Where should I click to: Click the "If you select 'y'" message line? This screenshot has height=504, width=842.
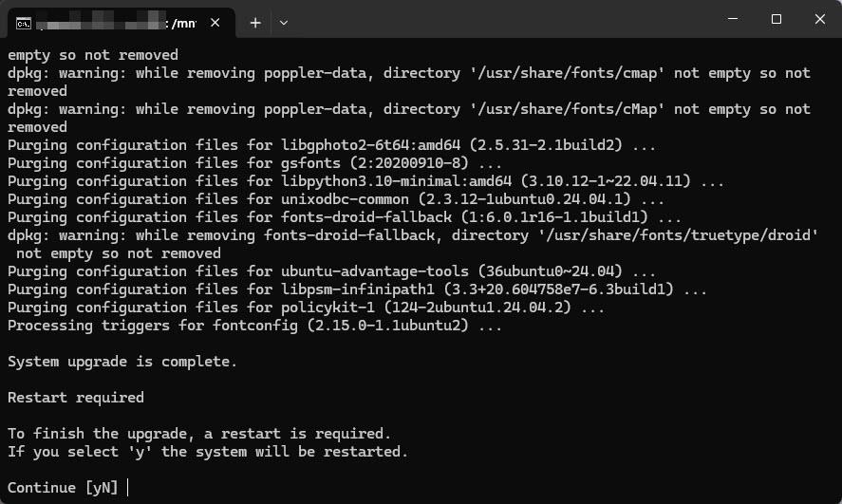click(208, 452)
